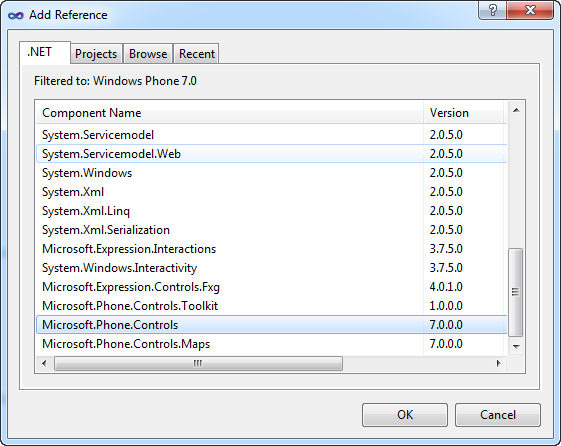The image size is (561, 446).
Task: Switch to the Projects tab
Action: click(x=96, y=54)
